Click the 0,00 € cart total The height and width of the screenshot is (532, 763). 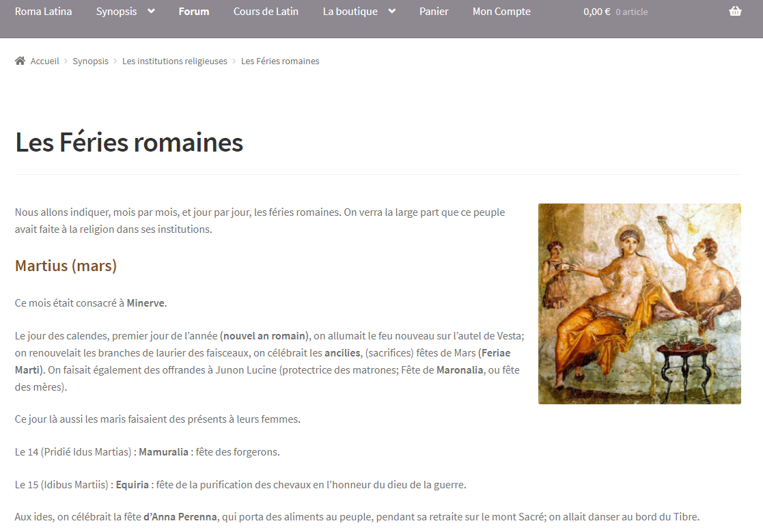pos(596,12)
